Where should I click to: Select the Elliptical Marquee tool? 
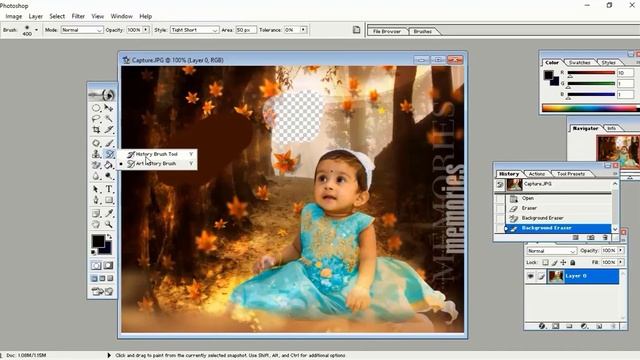pos(96,108)
